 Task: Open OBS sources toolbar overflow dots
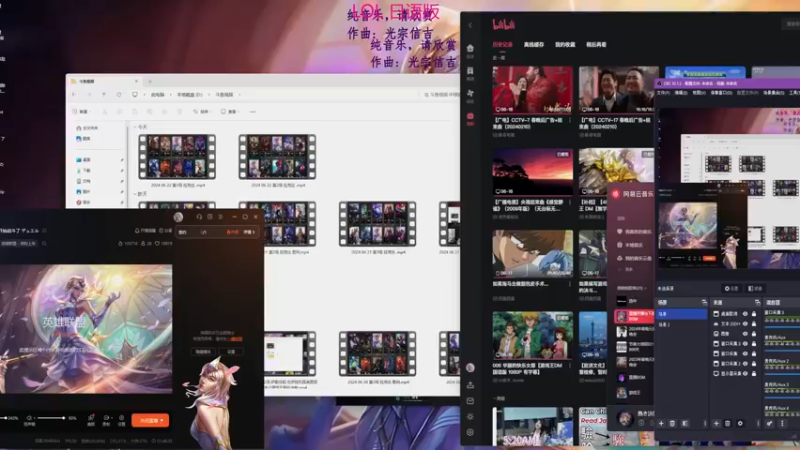pos(758,423)
